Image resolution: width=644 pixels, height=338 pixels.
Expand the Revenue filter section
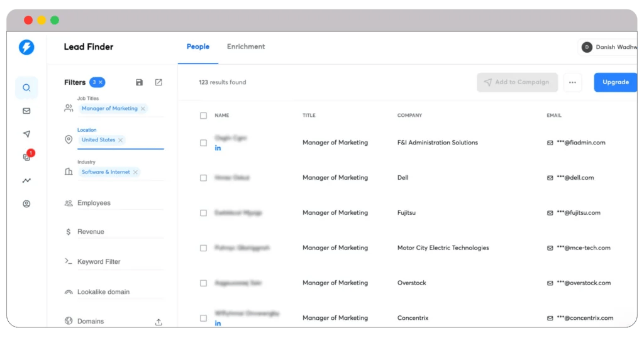[91, 232]
